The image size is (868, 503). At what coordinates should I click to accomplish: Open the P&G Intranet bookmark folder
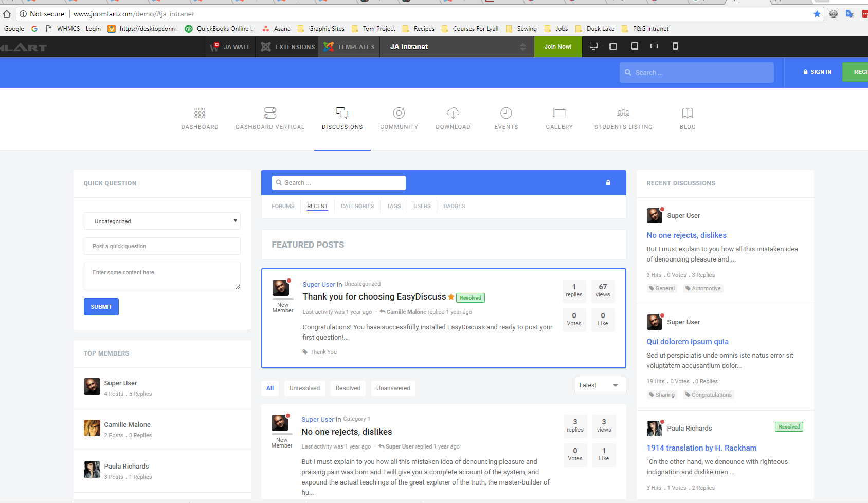pos(645,29)
